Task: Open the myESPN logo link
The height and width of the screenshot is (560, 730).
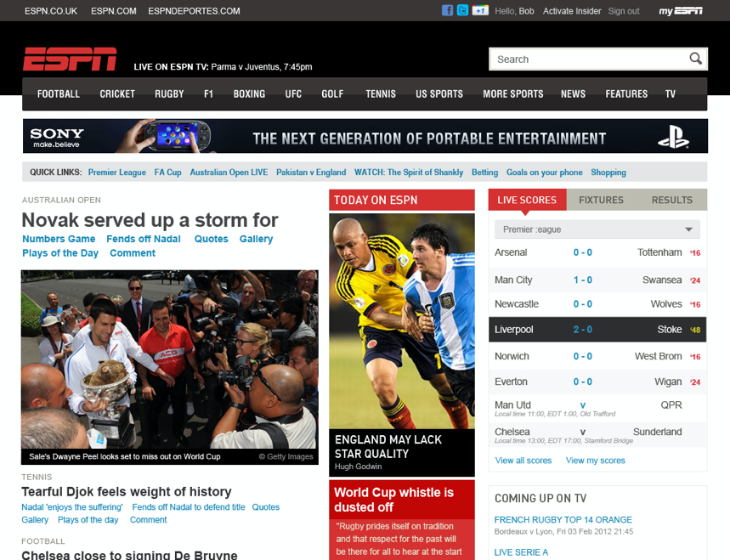Action: [681, 11]
